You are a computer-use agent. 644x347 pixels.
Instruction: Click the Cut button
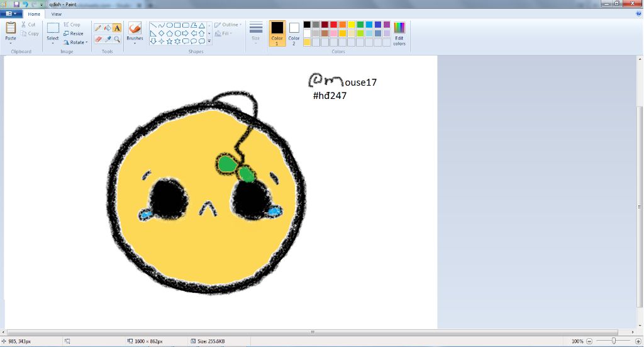(x=28, y=25)
